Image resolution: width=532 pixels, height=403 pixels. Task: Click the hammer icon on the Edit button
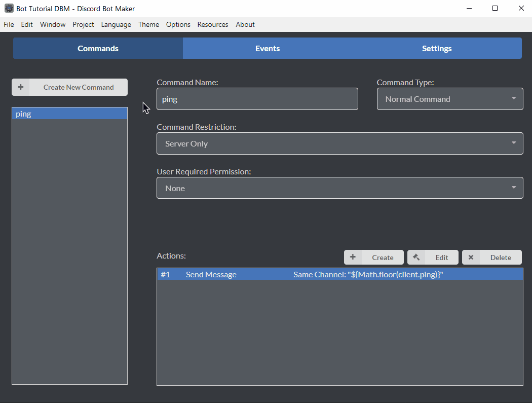tap(416, 258)
